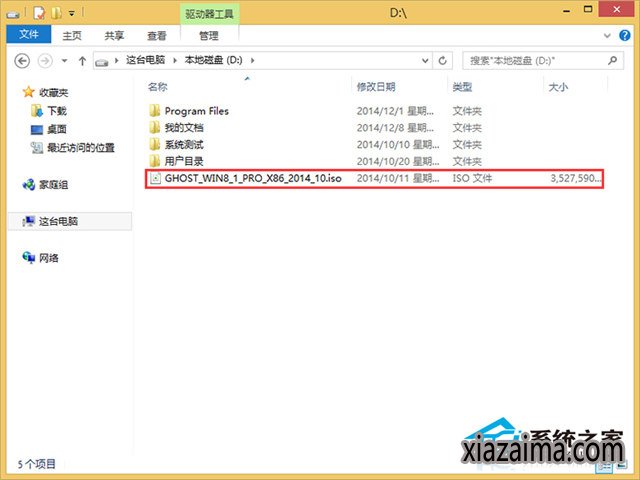Select the 用户目录 folder

click(184, 161)
